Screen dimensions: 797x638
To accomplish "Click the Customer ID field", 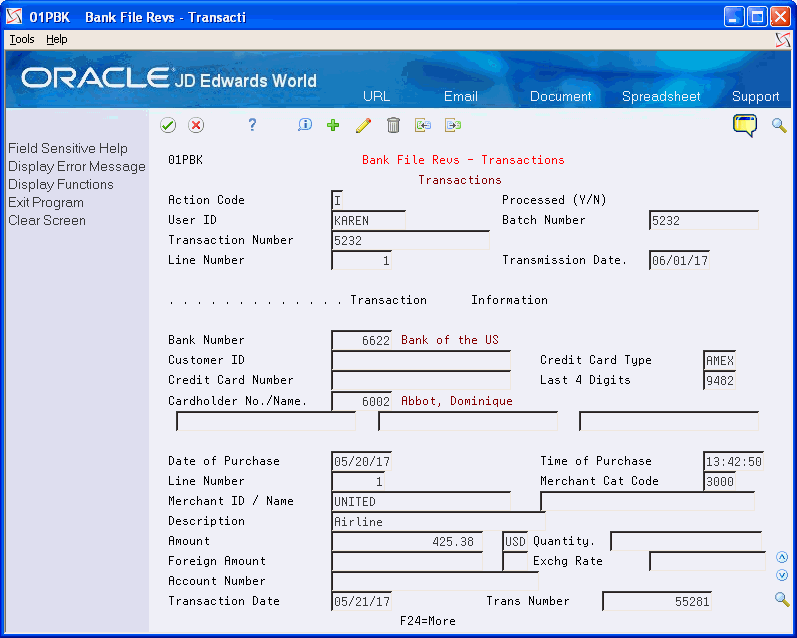I will pos(421,360).
